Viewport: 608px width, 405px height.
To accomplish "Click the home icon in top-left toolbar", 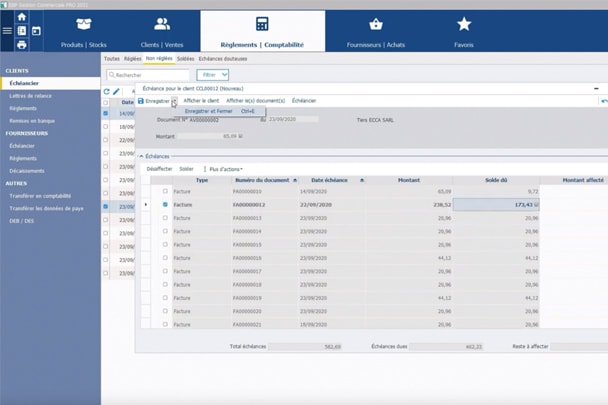I will pos(22,17).
